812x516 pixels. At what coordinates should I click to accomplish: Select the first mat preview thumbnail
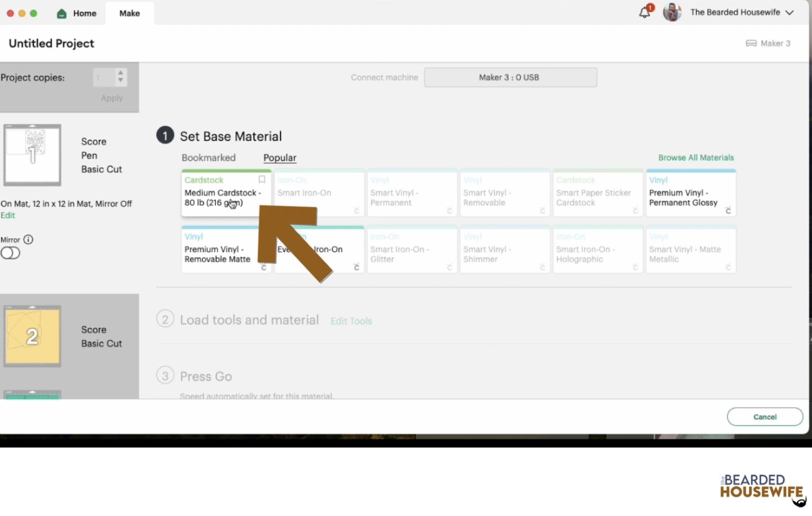32,155
